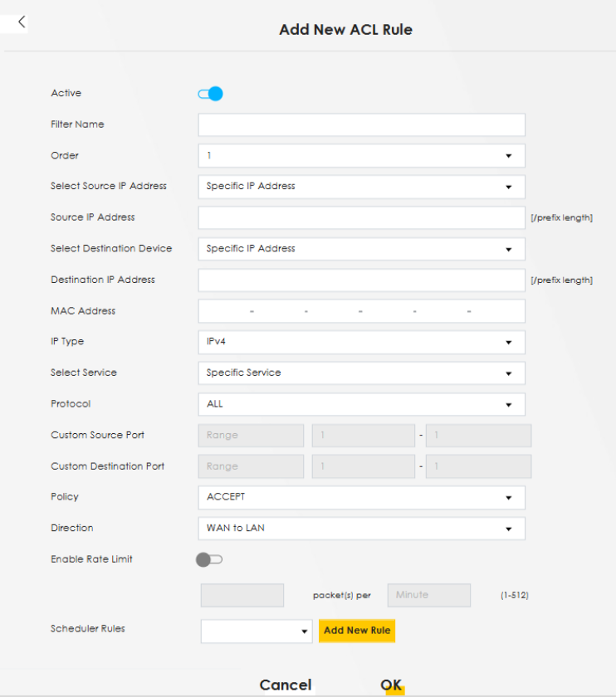This screenshot has height=697, width=616.
Task: Open the Order dropdown
Action: 361,156
